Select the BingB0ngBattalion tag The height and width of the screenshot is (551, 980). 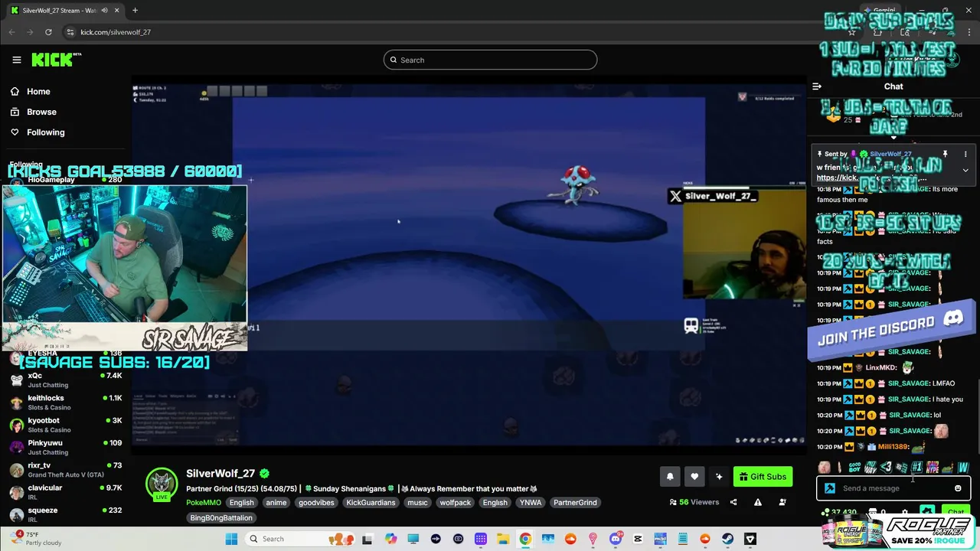click(x=221, y=518)
